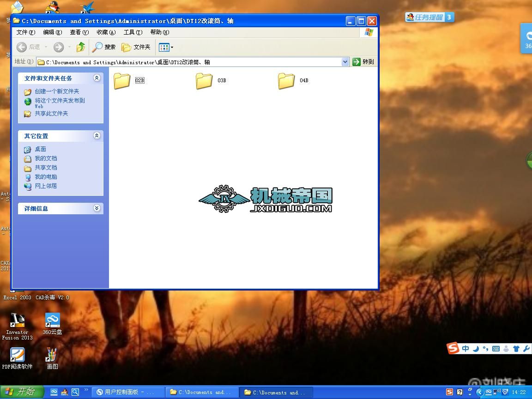Viewport: 532px width, 399px height.
Task: Toggle punctuation mode on input bar
Action: [x=486, y=349]
